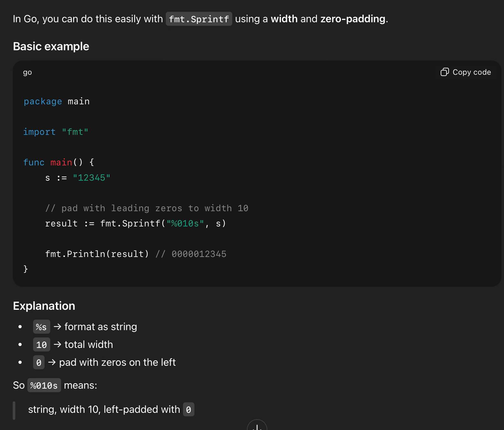Click the s := "12345" code line
The width and height of the screenshot is (504, 430).
(78, 178)
